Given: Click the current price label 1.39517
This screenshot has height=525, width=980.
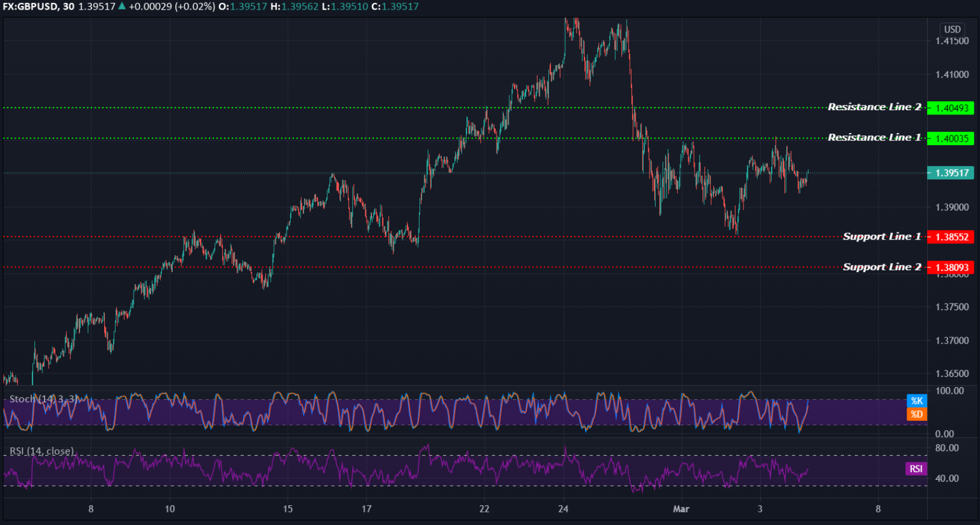Looking at the screenshot, I should 951,173.
